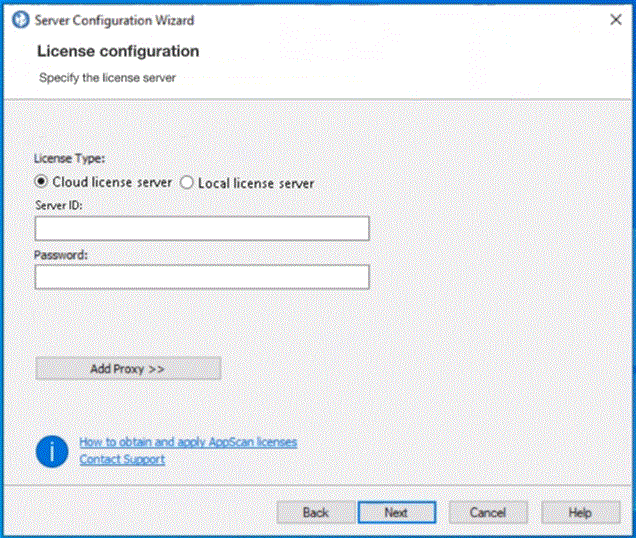The height and width of the screenshot is (538, 636).
Task: Click into the Password text box
Action: tap(202, 277)
